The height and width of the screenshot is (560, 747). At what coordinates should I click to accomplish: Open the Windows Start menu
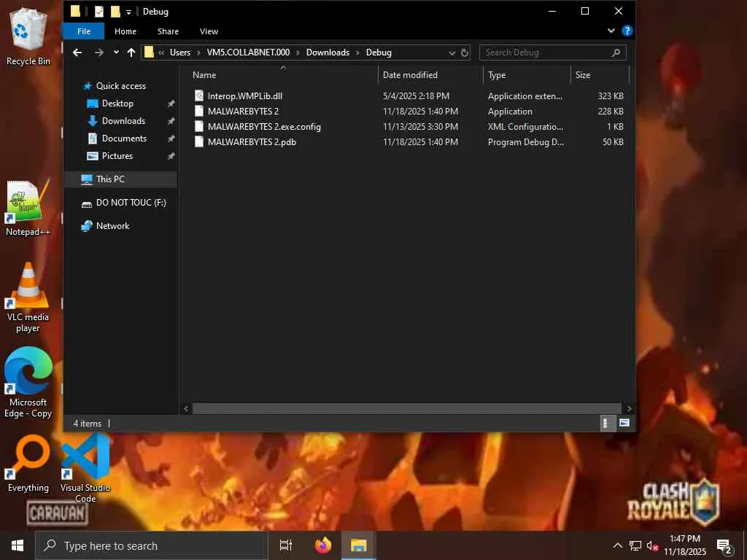coord(18,545)
